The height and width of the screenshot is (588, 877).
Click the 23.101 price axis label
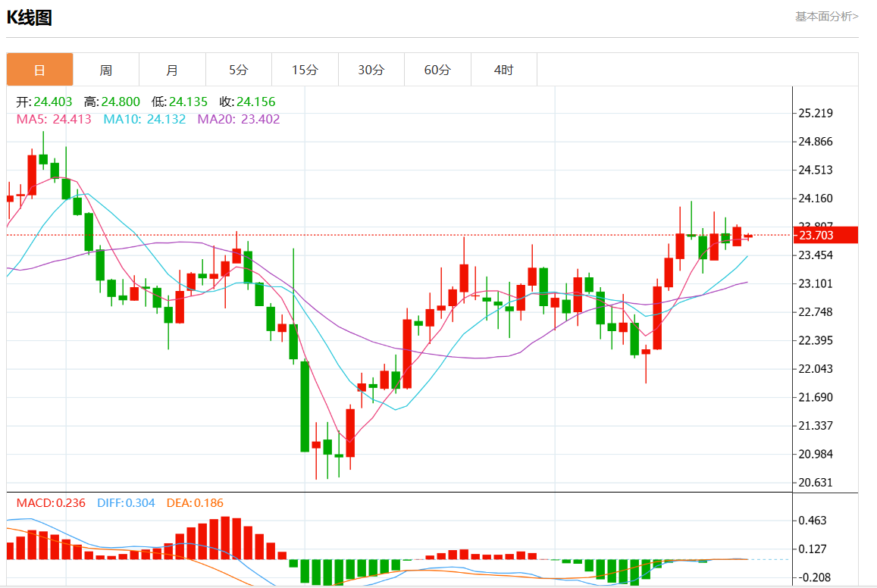click(x=816, y=284)
